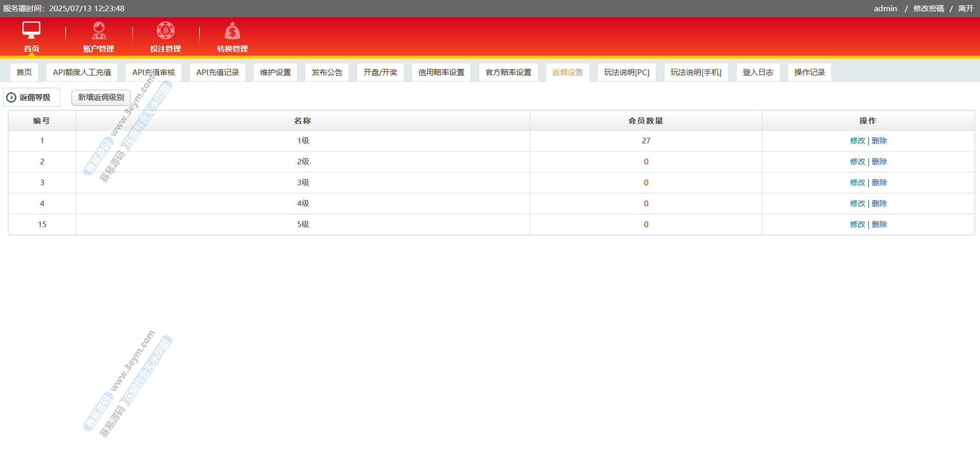The image size is (980, 471).
Task: Click the 首页 monitor icon
Action: pos(31,31)
